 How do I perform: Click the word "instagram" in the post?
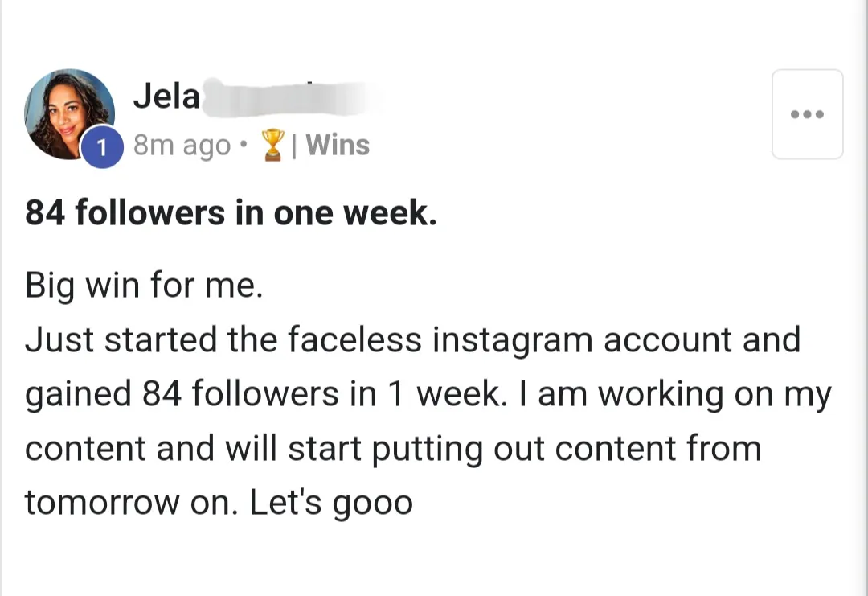512,339
